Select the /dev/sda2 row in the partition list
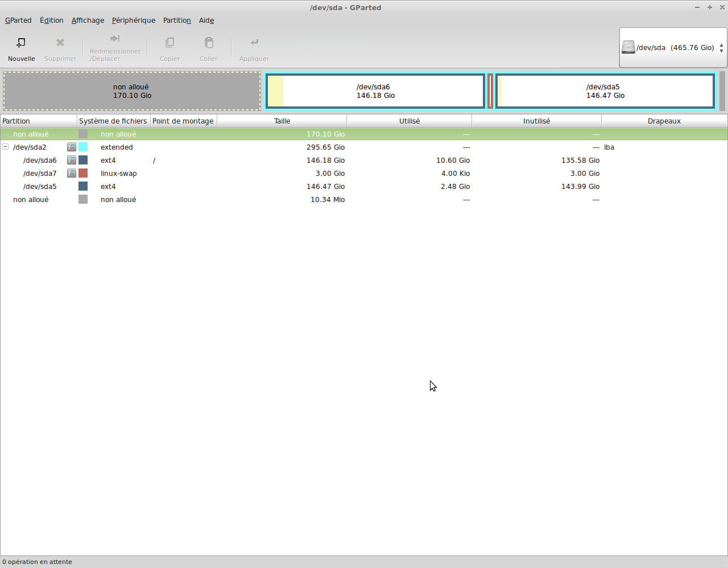 click(x=364, y=147)
